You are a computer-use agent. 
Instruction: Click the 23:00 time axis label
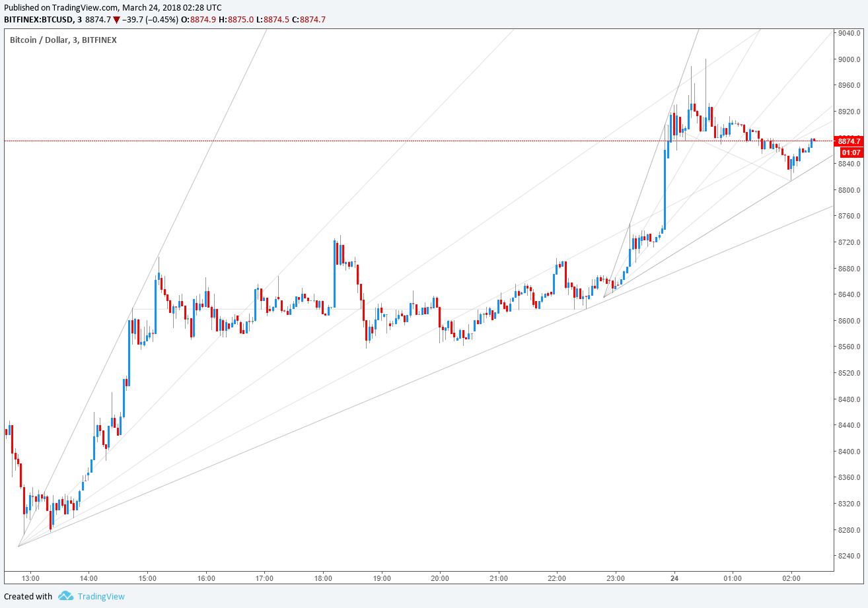coord(616,578)
